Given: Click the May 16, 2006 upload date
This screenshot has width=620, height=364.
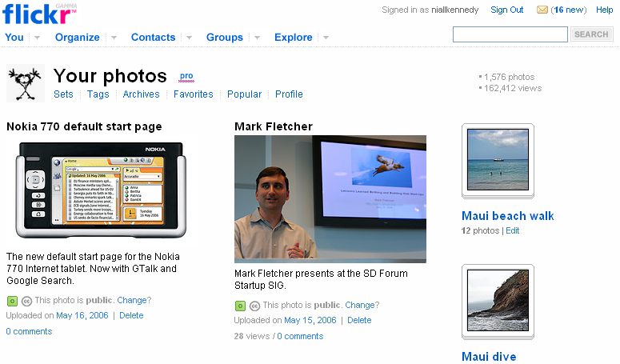Looking at the screenshot, I should [x=82, y=315].
